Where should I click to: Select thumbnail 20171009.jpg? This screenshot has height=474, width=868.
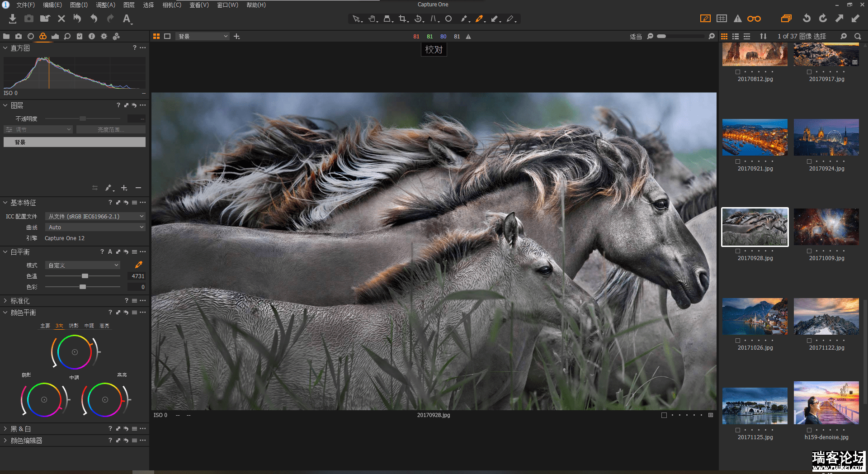coord(826,227)
